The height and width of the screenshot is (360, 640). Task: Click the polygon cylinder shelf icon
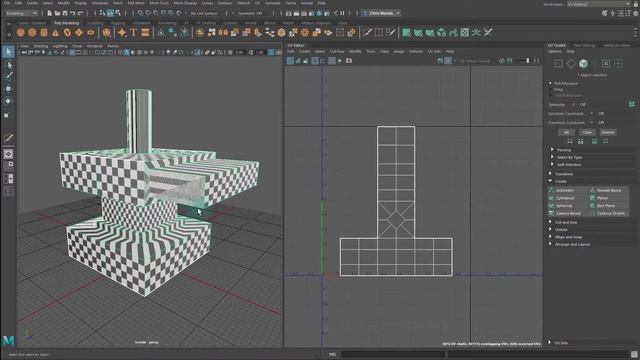(x=44, y=33)
